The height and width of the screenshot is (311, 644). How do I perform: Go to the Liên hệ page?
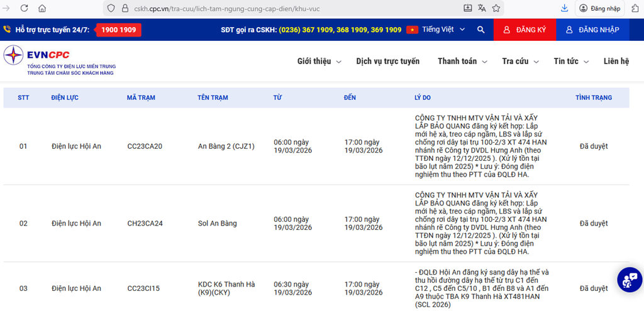tap(616, 62)
